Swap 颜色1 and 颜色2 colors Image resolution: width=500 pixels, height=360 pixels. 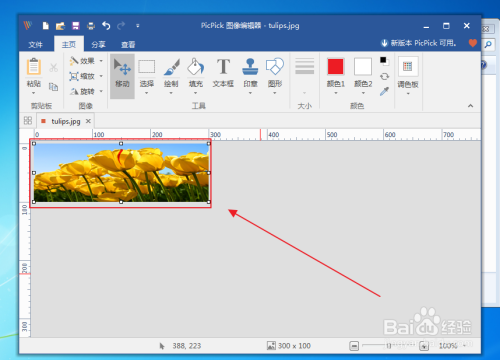point(384,76)
